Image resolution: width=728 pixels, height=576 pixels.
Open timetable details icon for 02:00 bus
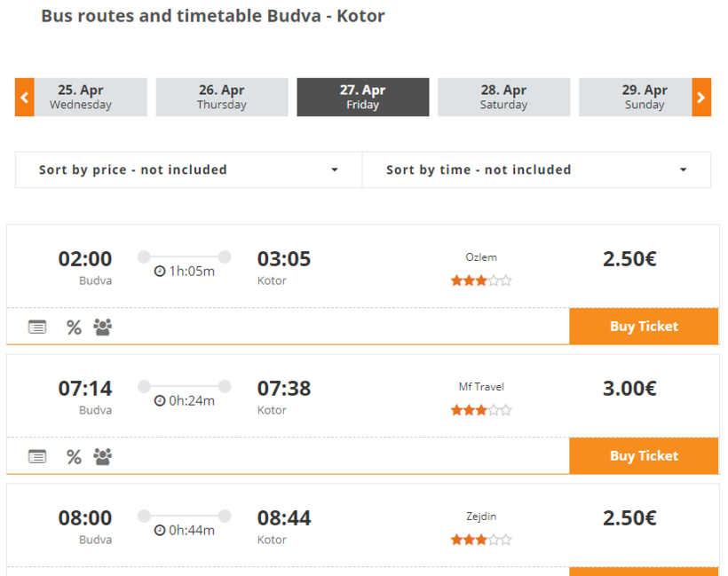[37, 327]
